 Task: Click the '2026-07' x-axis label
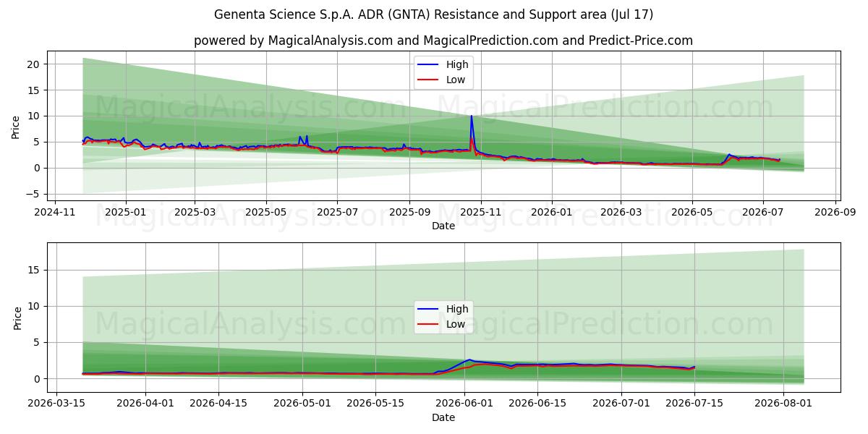[762, 213]
